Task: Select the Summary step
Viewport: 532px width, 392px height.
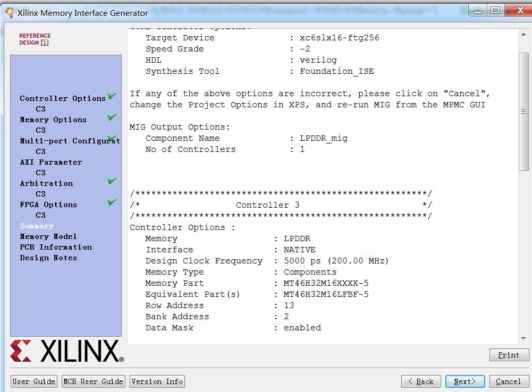Action: coord(37,226)
